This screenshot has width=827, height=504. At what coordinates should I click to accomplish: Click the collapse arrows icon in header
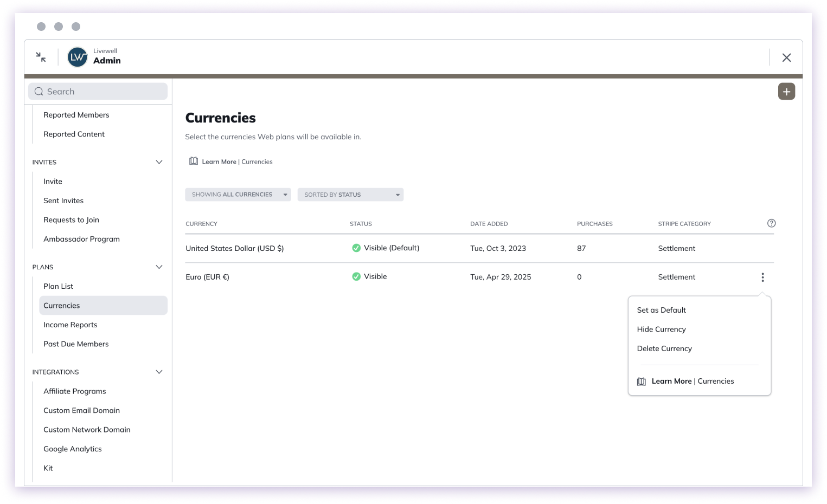[41, 57]
